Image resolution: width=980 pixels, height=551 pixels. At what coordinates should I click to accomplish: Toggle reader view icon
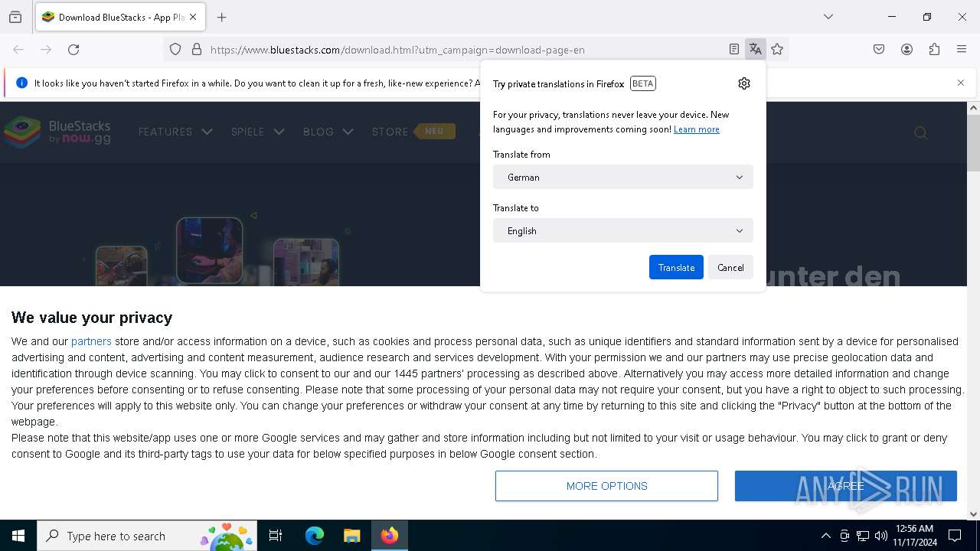click(x=734, y=50)
